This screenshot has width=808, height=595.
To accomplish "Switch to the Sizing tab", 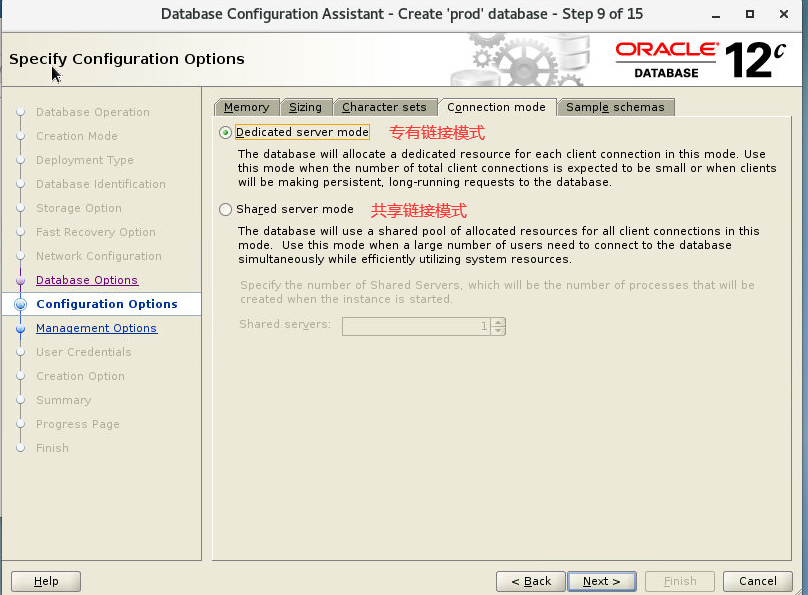I will (x=305, y=107).
